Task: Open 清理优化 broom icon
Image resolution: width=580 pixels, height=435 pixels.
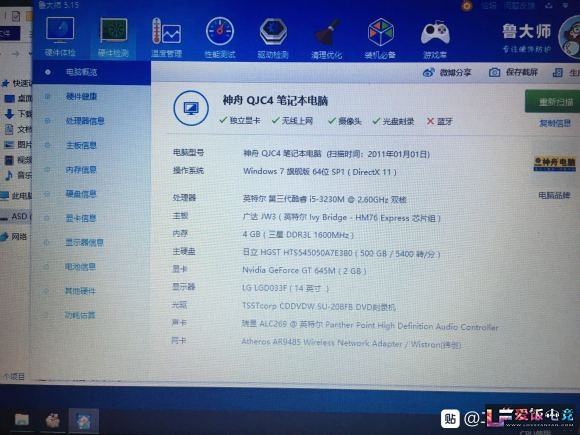Action: pyautogui.click(x=327, y=33)
